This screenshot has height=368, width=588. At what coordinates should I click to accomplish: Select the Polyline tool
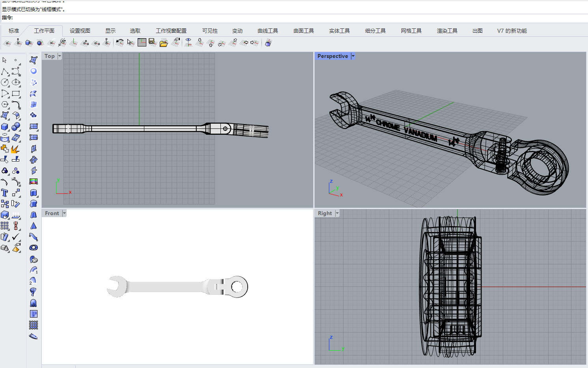[5, 72]
